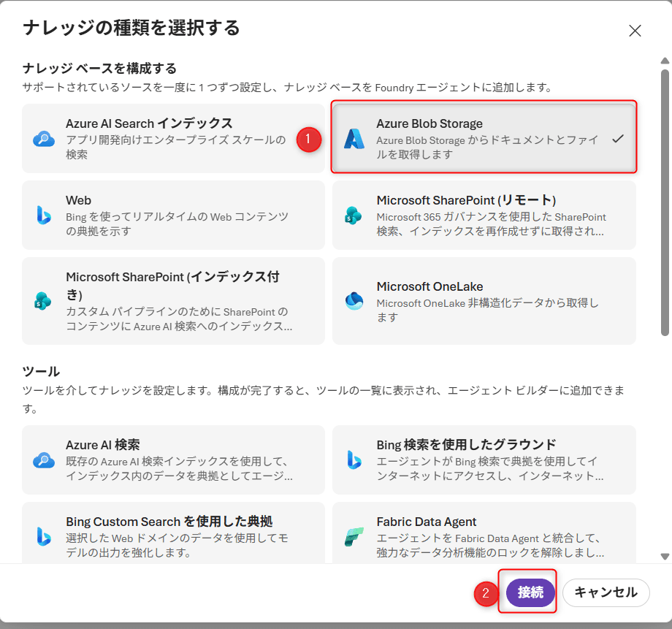Choose Bing Custom Search を使用した典拠 title
Viewport: 672px width, 629px height.
pyautogui.click(x=169, y=522)
